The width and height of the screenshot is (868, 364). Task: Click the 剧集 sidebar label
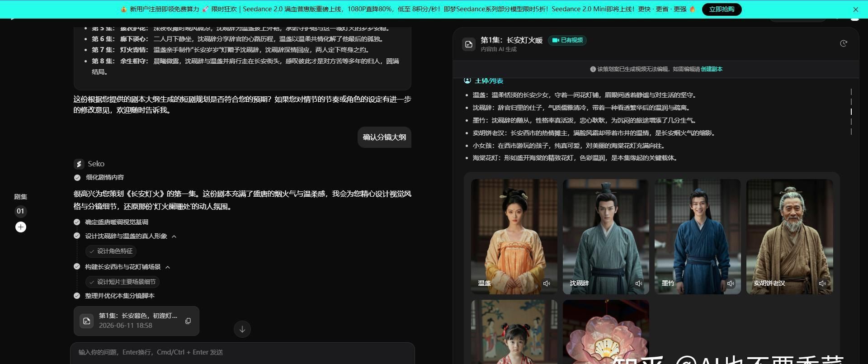coord(20,197)
